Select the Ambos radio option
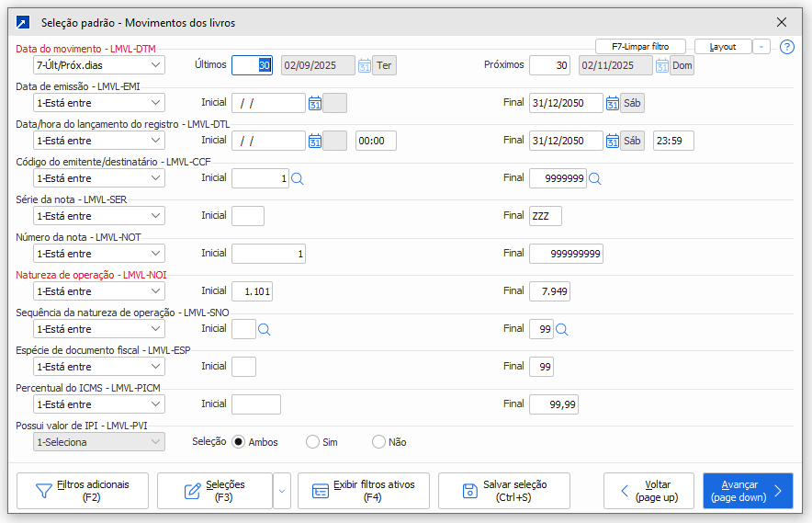The width and height of the screenshot is (812, 523). coord(239,442)
